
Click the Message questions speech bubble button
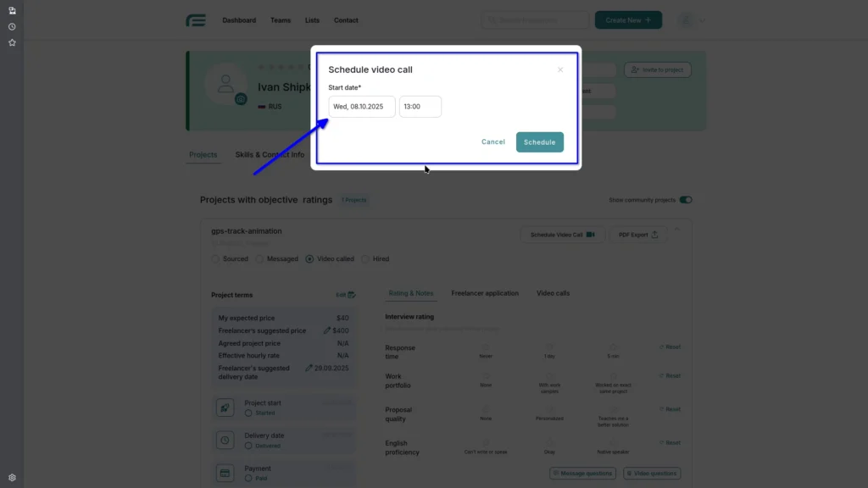pos(582,473)
